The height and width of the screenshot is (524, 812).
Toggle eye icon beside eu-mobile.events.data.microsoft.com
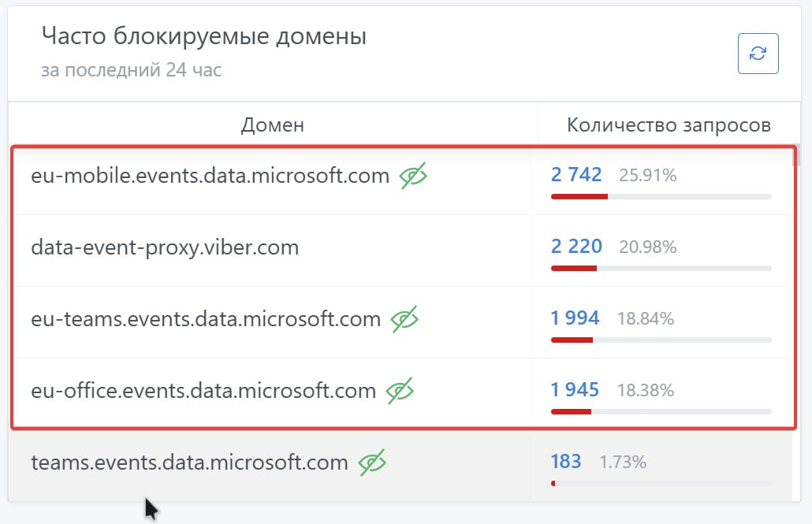pos(413,176)
